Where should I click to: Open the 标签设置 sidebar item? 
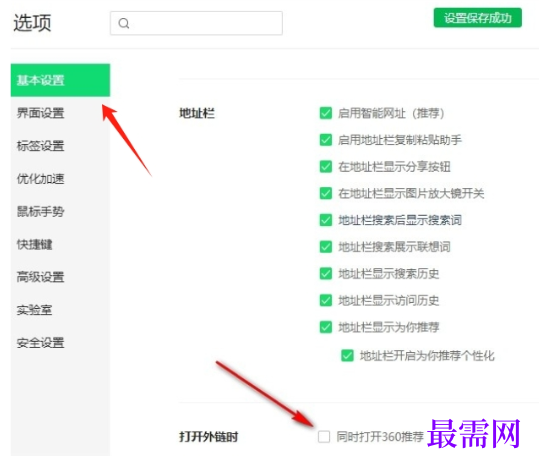coord(41,145)
